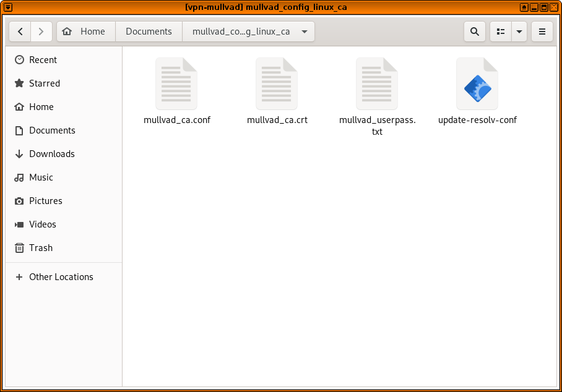This screenshot has height=392, width=562.
Task: Select the update-resolv-conf script icon
Action: point(477,83)
